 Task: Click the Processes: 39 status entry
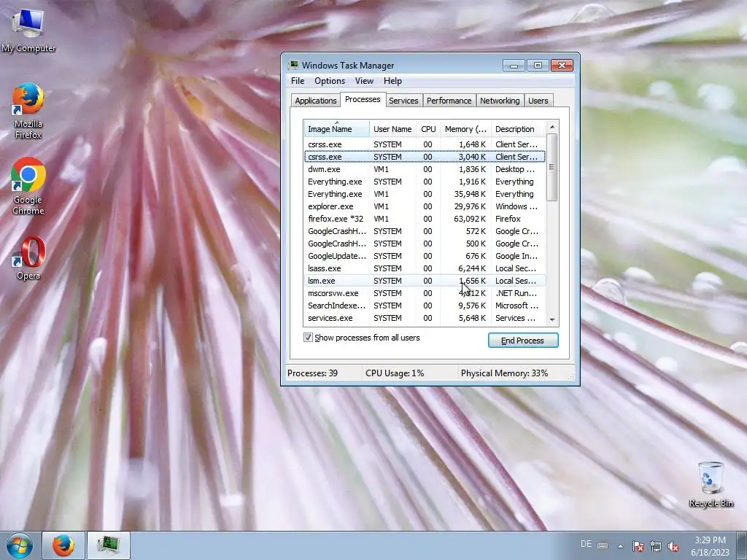(312, 373)
